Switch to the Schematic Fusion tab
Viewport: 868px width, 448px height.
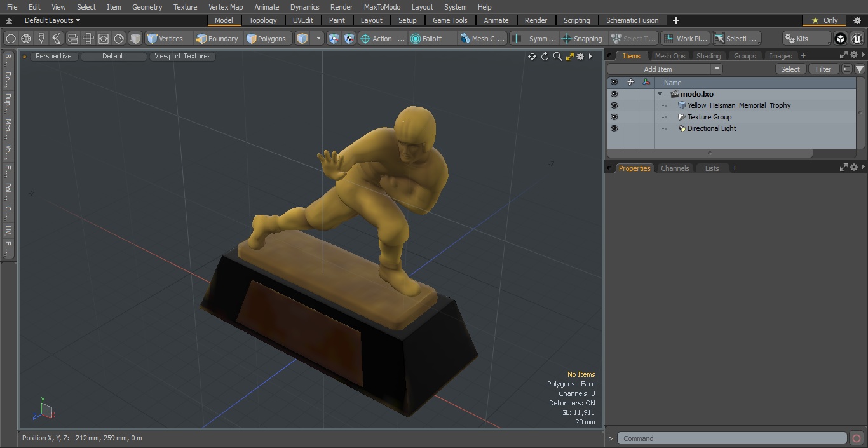[632, 20]
